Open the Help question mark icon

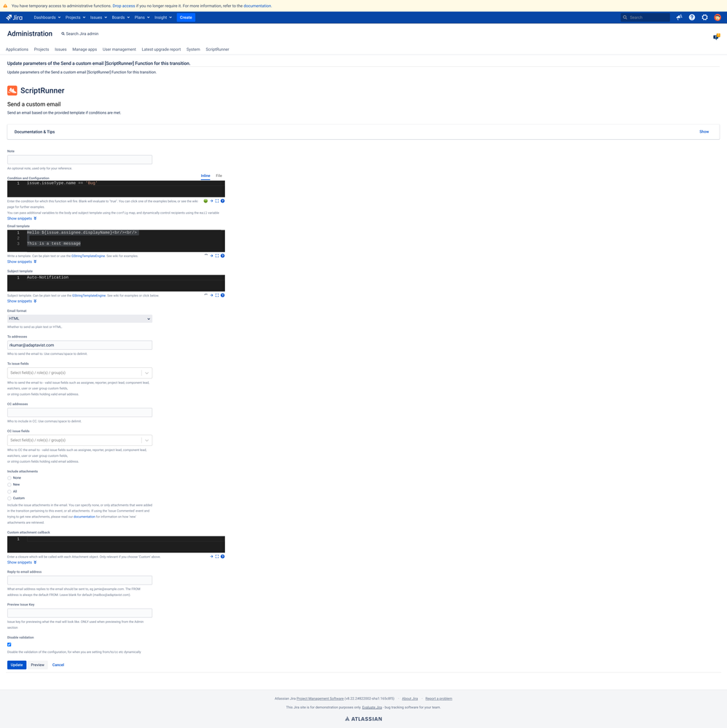click(691, 17)
